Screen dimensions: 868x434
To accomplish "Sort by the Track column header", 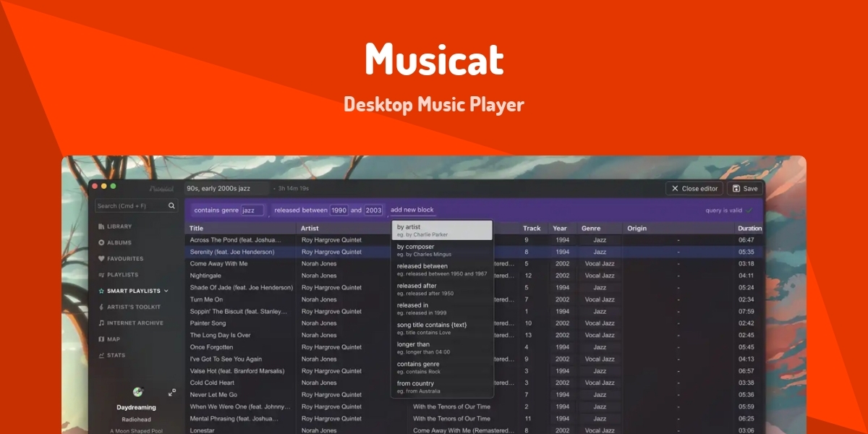I will pos(532,229).
